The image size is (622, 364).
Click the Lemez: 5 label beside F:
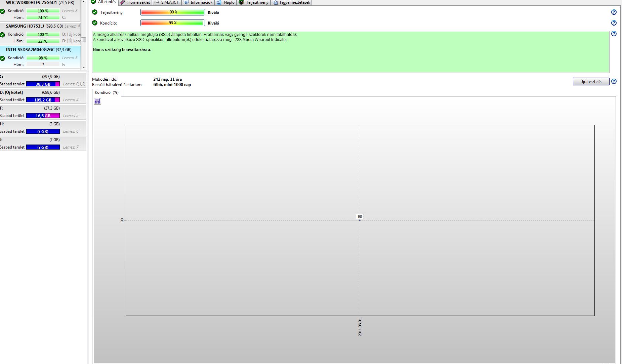[x=71, y=116]
